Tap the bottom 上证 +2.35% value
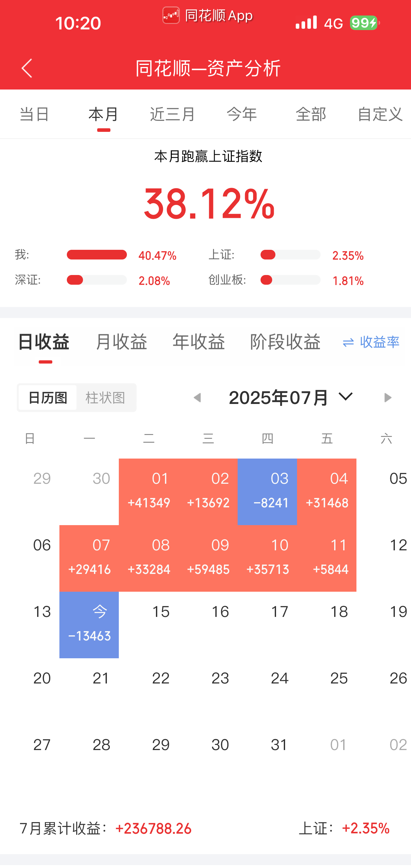 366,828
